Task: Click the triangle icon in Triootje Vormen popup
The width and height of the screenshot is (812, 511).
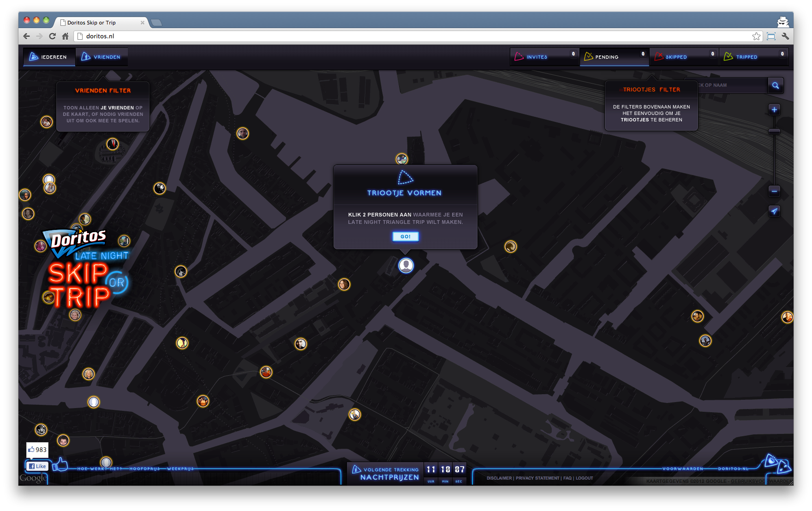Action: click(406, 178)
